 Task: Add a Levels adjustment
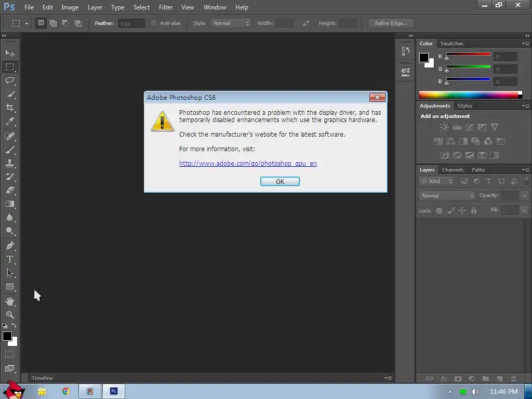click(457, 127)
